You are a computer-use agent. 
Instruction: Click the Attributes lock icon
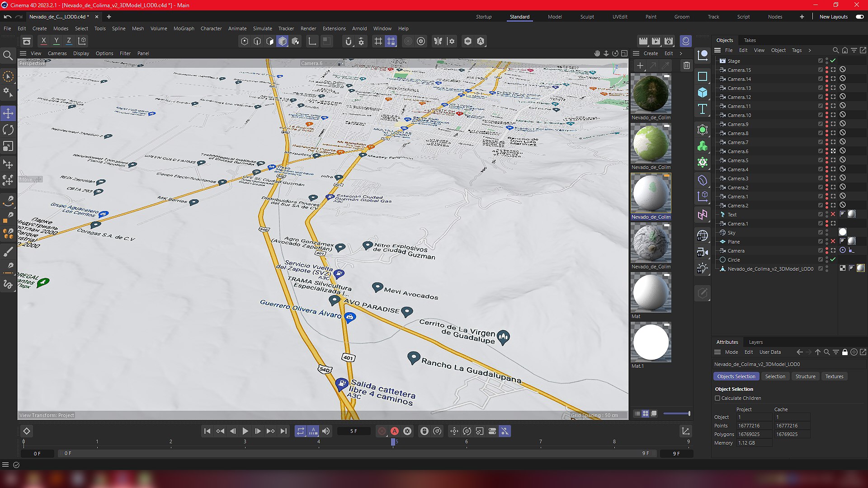[x=845, y=352]
